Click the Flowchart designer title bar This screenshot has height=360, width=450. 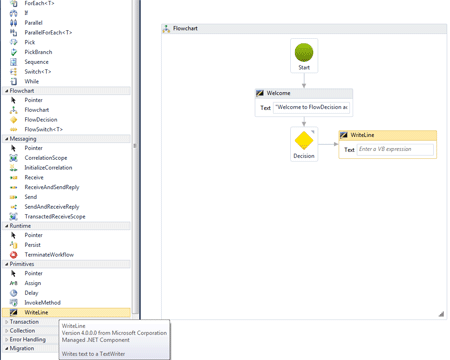[304, 29]
